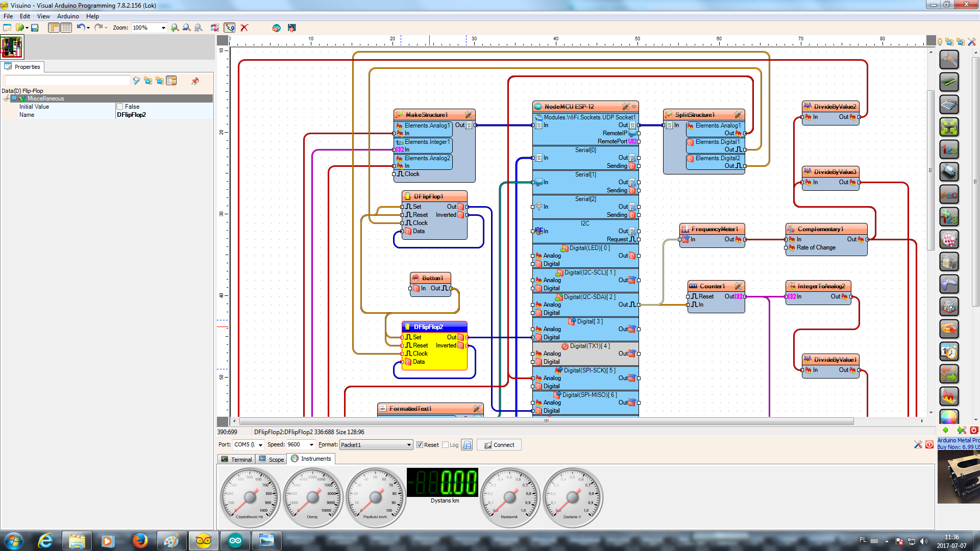980x551 pixels.
Task: Click the filter funnel icon in Properties
Action: (x=136, y=81)
